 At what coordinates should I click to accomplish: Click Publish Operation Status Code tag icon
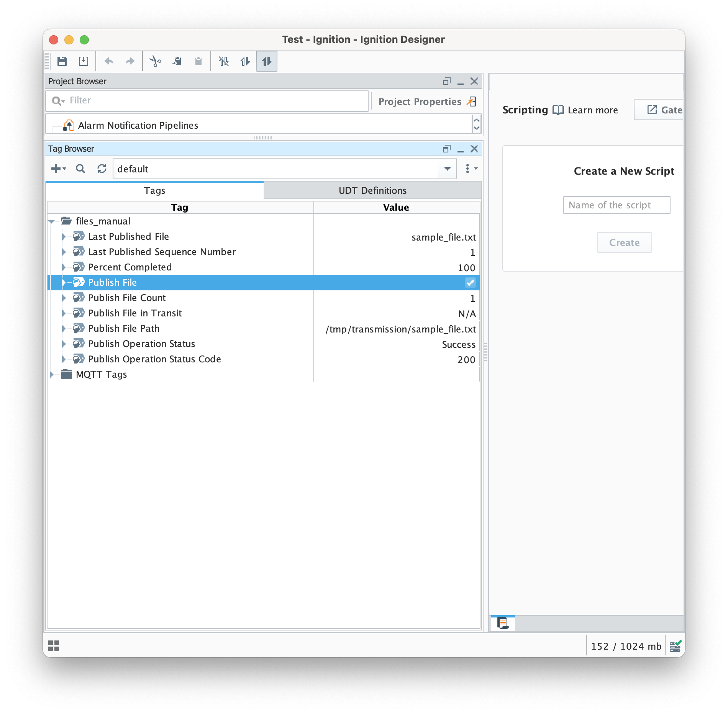(79, 359)
